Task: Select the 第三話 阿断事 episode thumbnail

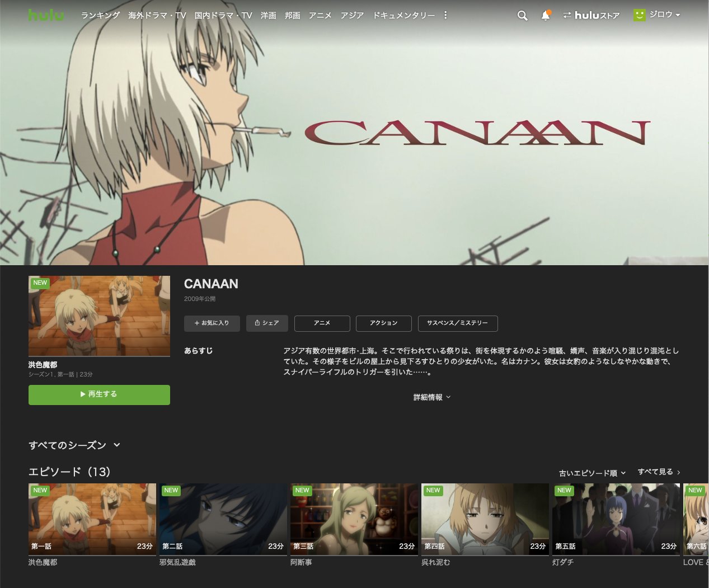Action: coord(354,519)
